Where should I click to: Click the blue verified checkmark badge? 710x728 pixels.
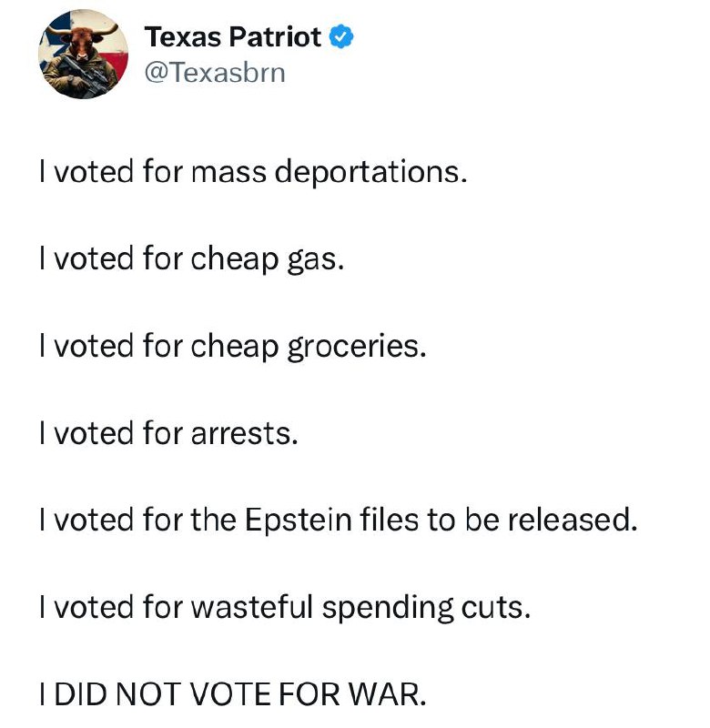tap(341, 36)
